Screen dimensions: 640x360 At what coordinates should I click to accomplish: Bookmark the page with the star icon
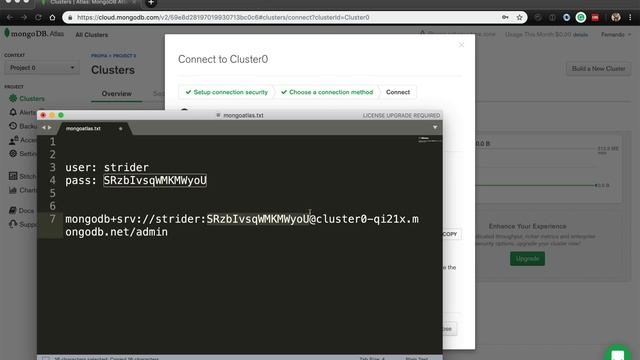coord(519,18)
